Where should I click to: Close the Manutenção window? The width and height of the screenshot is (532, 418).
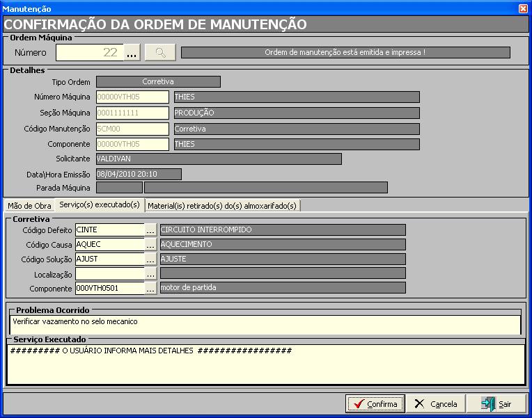tap(523, 8)
